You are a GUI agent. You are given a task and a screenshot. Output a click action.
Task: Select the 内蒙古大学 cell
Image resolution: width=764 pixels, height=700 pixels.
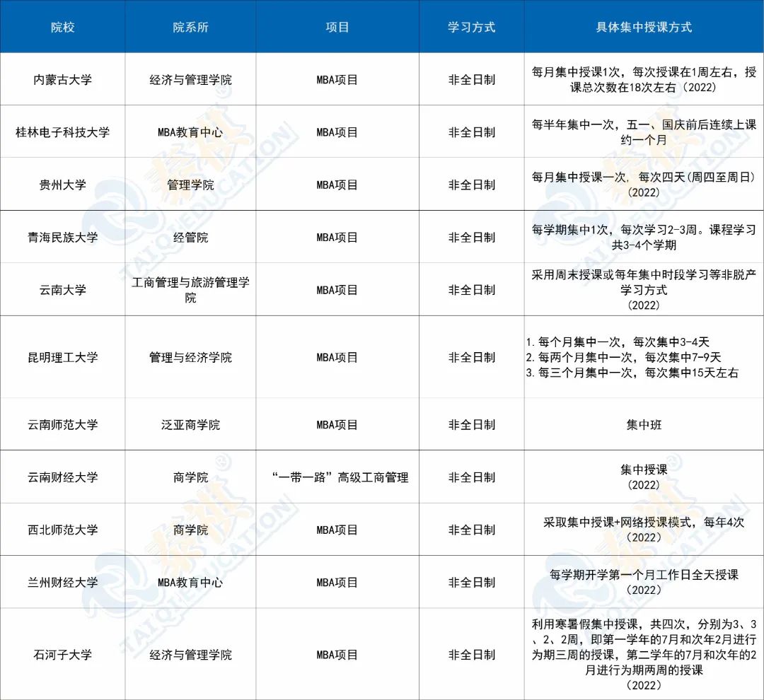62,80
